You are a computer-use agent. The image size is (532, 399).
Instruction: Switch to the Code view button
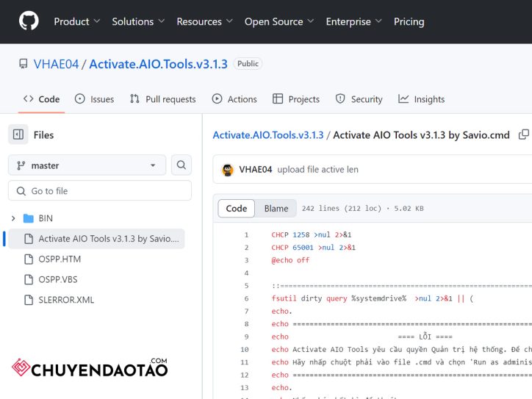coord(236,209)
